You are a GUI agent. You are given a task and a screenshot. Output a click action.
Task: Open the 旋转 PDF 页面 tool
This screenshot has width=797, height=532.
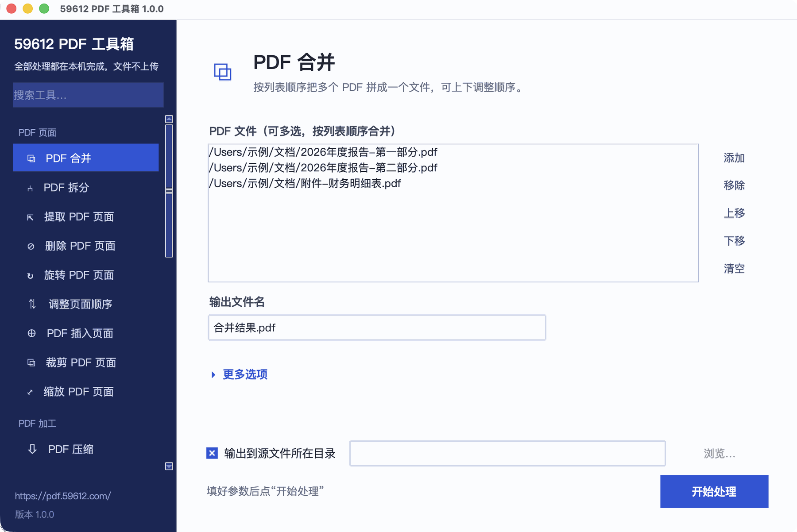tap(86, 275)
